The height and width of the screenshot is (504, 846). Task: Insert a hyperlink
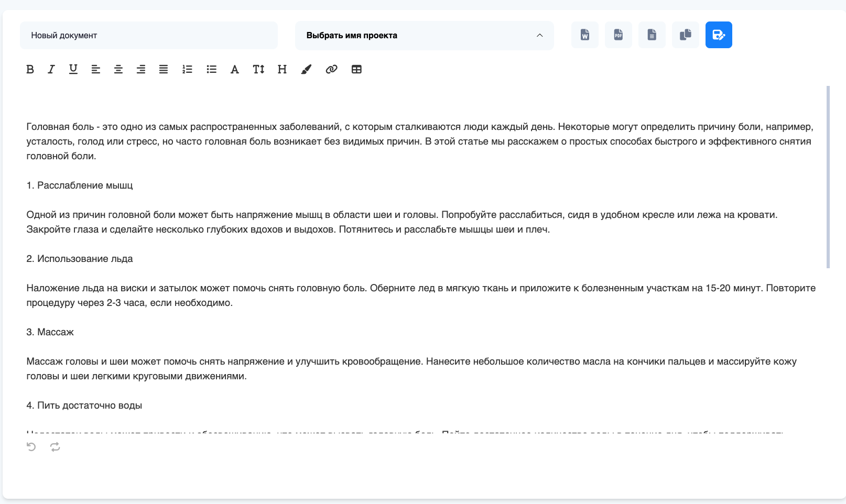(331, 69)
